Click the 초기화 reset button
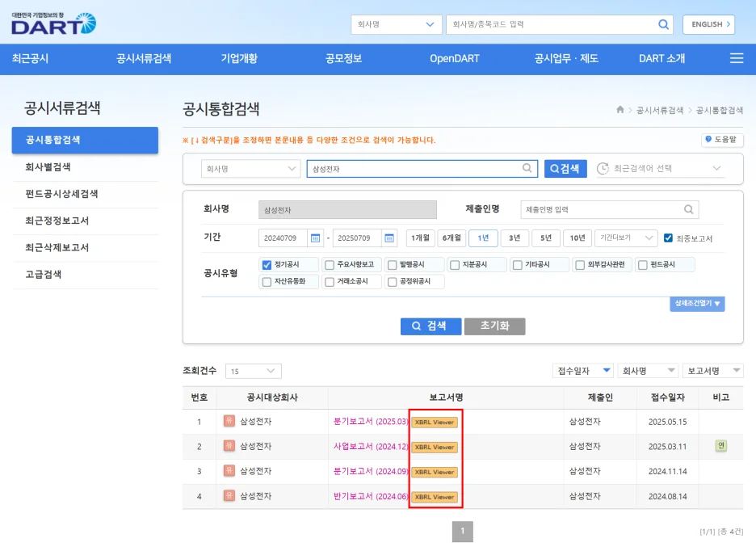The height and width of the screenshot is (551, 756). click(494, 326)
